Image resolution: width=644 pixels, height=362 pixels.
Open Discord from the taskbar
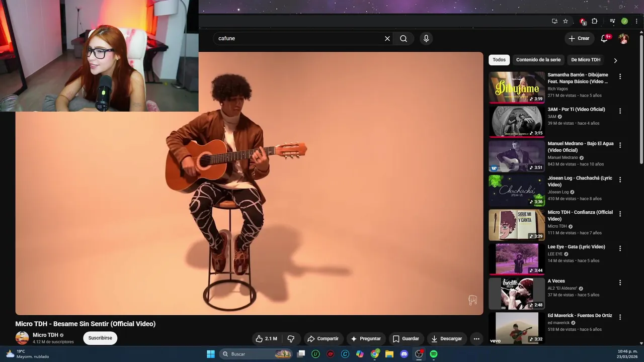coord(404,354)
